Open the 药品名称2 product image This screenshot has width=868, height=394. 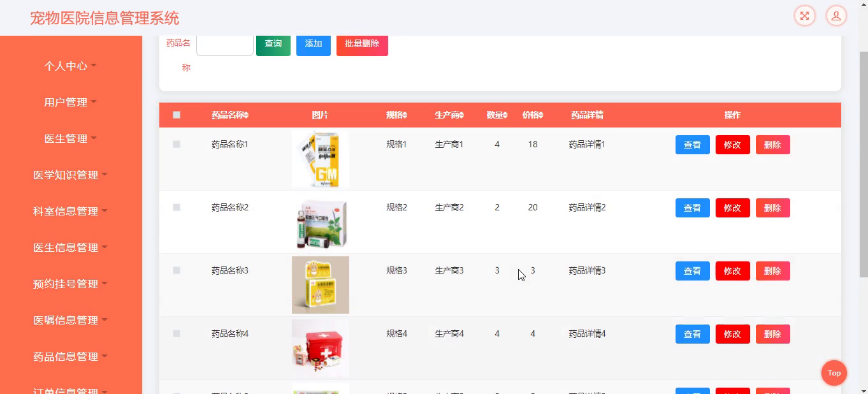pyautogui.click(x=321, y=222)
